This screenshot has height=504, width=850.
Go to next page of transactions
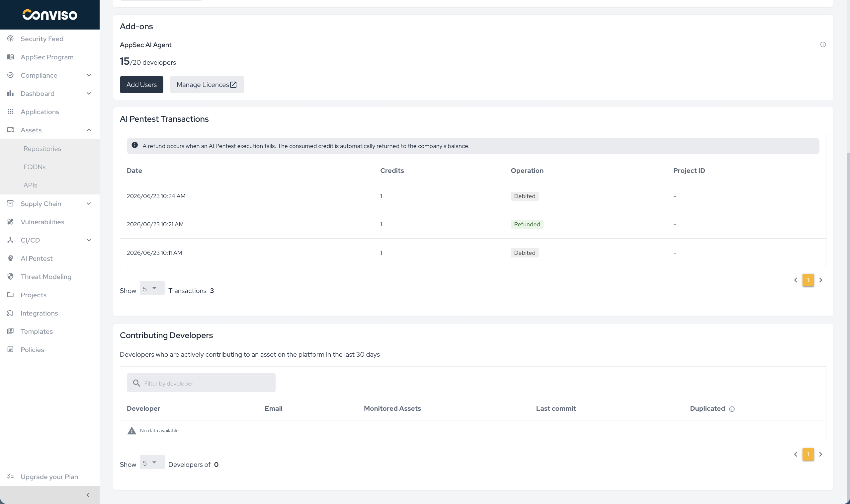[821, 280]
